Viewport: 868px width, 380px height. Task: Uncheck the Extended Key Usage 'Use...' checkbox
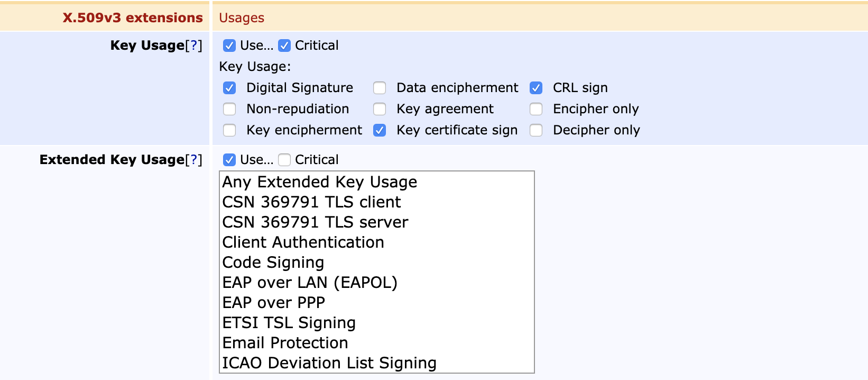click(229, 160)
